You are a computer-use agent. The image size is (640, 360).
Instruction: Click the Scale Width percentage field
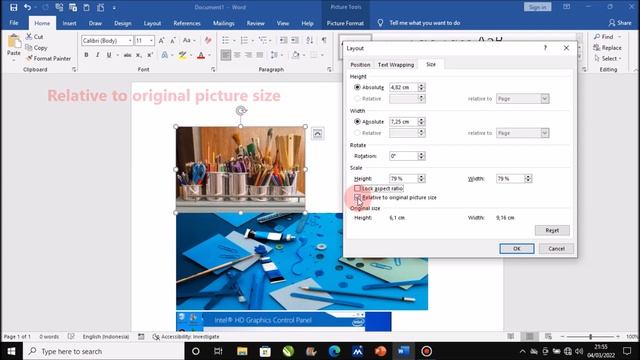click(510, 179)
